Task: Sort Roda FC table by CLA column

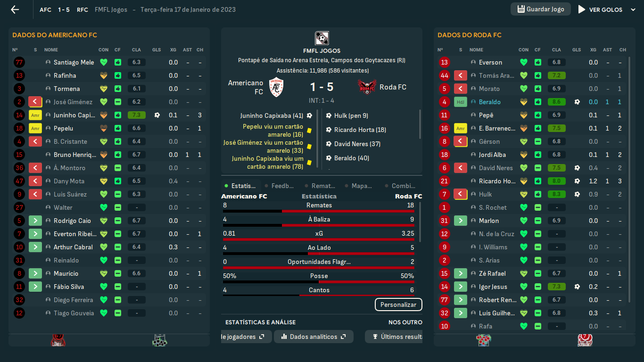Action: coord(556,49)
